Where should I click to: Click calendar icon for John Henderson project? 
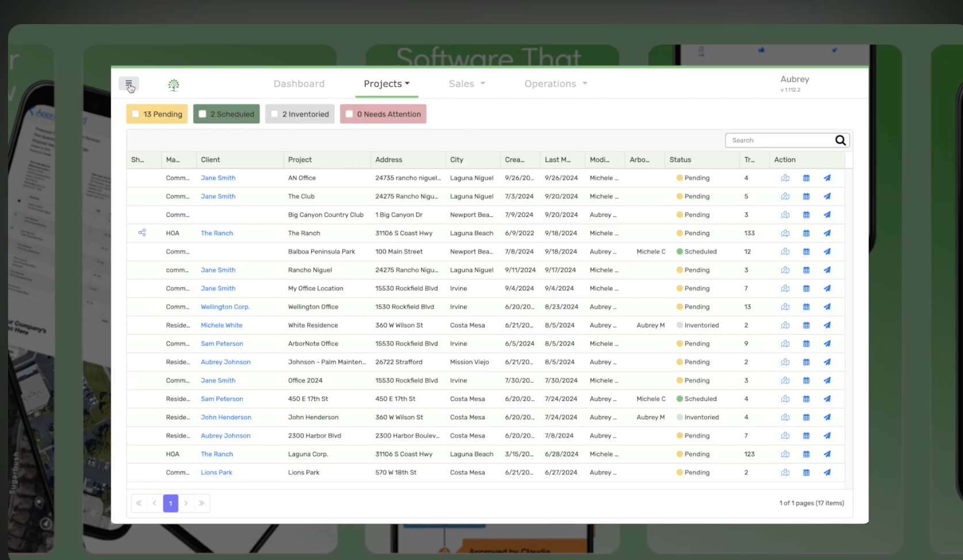807,417
